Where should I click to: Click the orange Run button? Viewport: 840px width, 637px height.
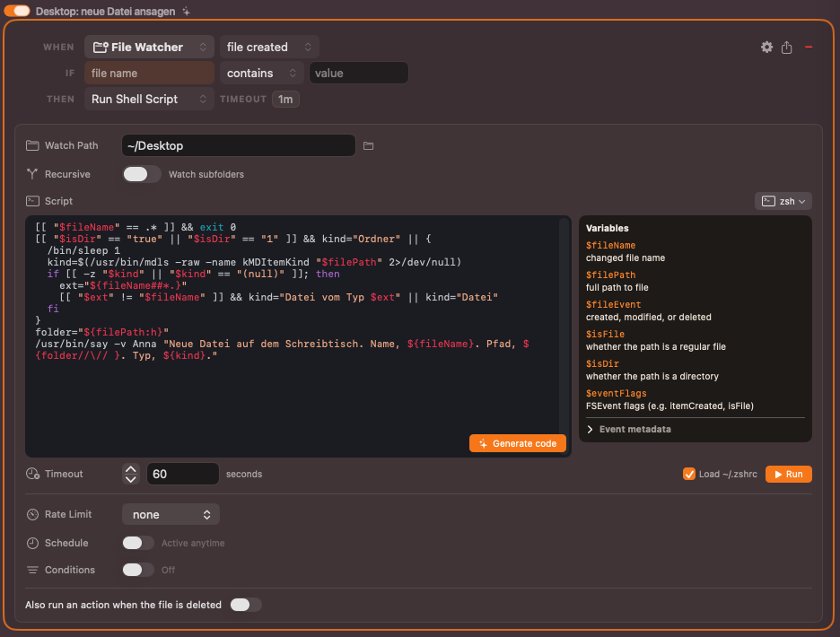point(789,474)
